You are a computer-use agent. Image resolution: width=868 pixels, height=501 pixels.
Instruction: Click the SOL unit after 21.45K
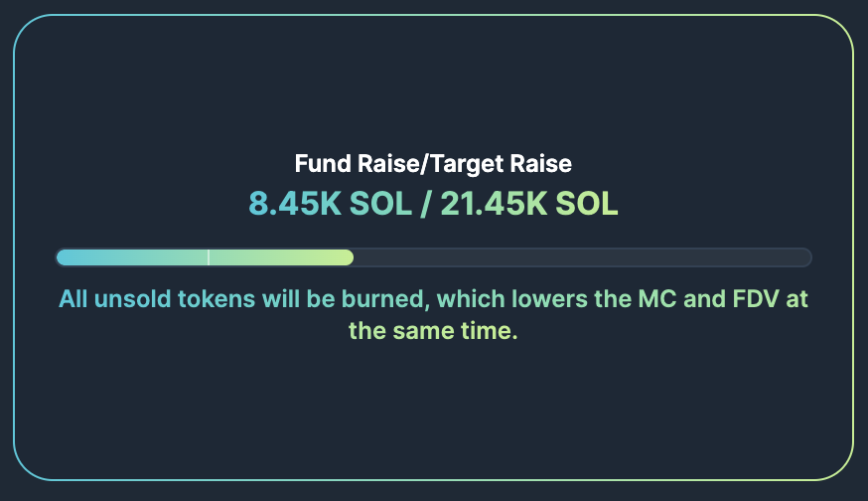pyautogui.click(x=586, y=204)
